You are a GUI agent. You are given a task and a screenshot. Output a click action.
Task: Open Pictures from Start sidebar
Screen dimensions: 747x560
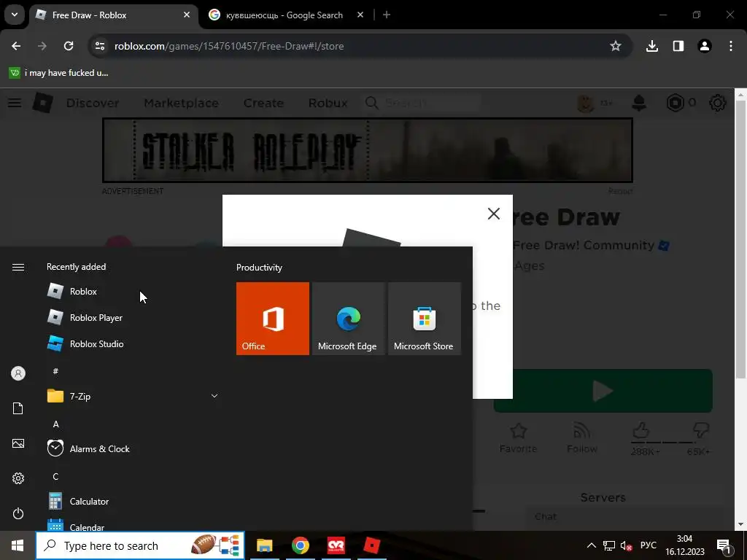pos(18,443)
